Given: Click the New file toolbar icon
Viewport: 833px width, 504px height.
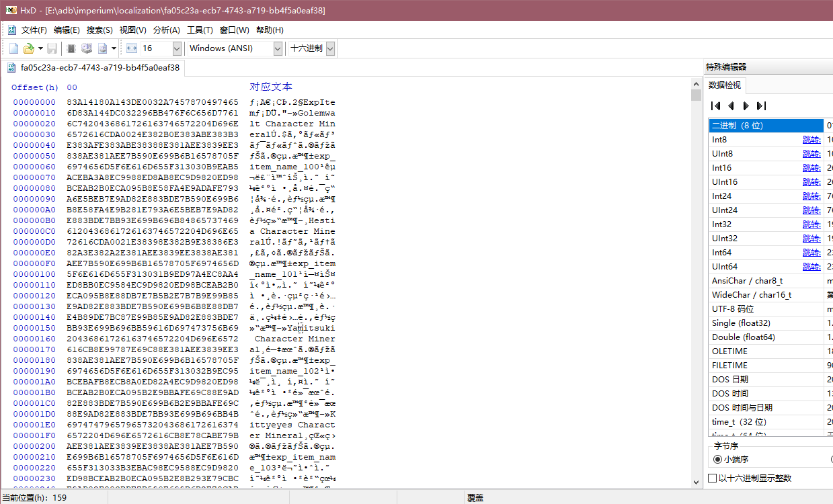Looking at the screenshot, I should click(x=13, y=48).
